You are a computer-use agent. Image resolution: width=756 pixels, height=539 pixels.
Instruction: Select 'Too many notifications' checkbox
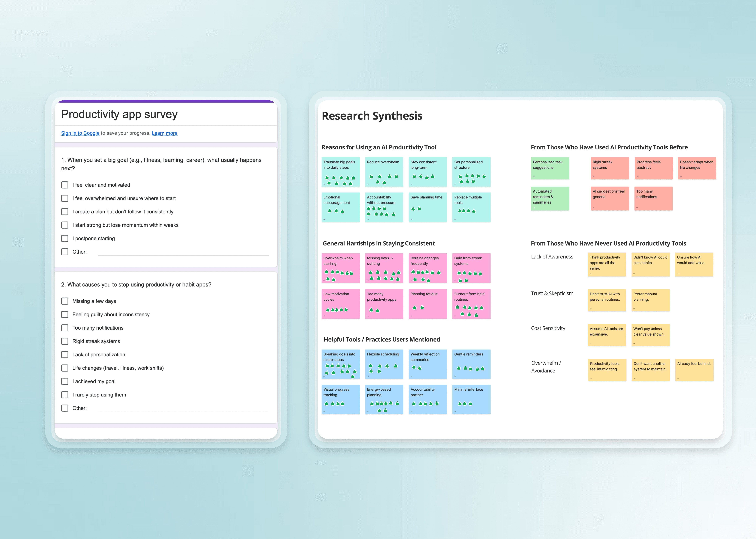[x=65, y=328]
